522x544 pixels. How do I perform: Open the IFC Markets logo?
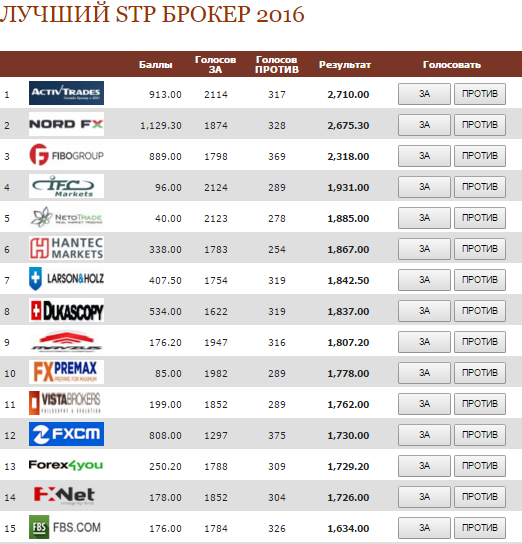(x=66, y=186)
